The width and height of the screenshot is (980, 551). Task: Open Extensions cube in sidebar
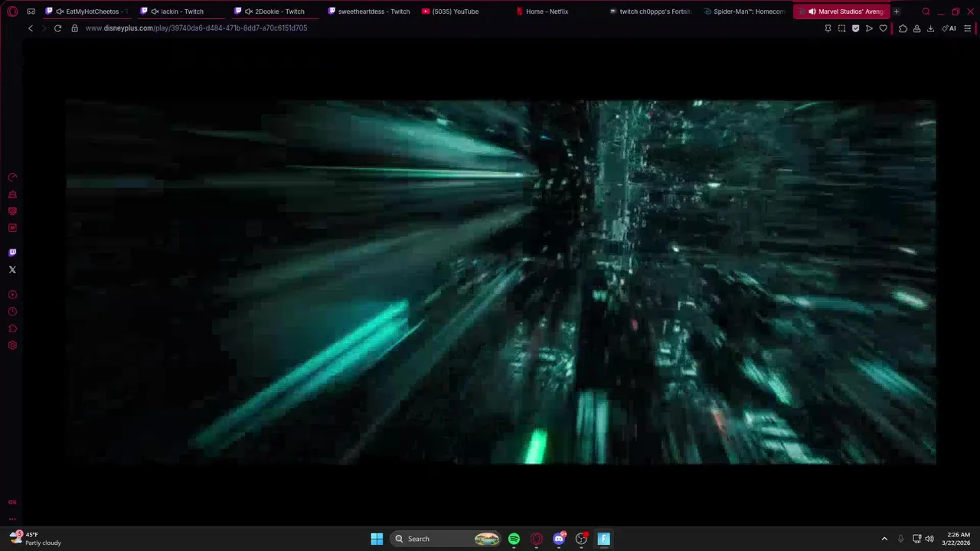(x=12, y=328)
